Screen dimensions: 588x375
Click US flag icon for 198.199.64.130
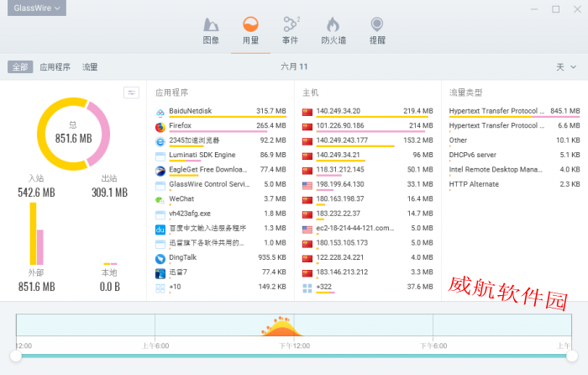(x=307, y=186)
